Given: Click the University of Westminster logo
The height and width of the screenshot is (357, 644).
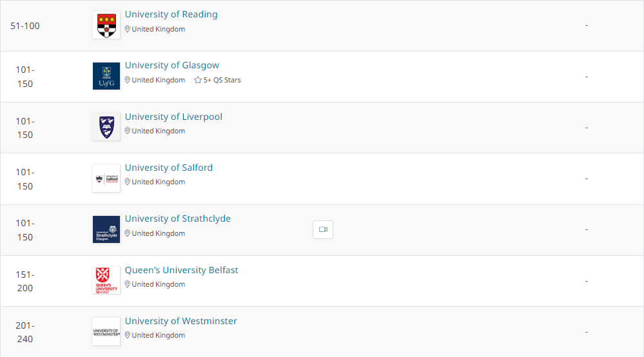Looking at the screenshot, I should pos(106,331).
